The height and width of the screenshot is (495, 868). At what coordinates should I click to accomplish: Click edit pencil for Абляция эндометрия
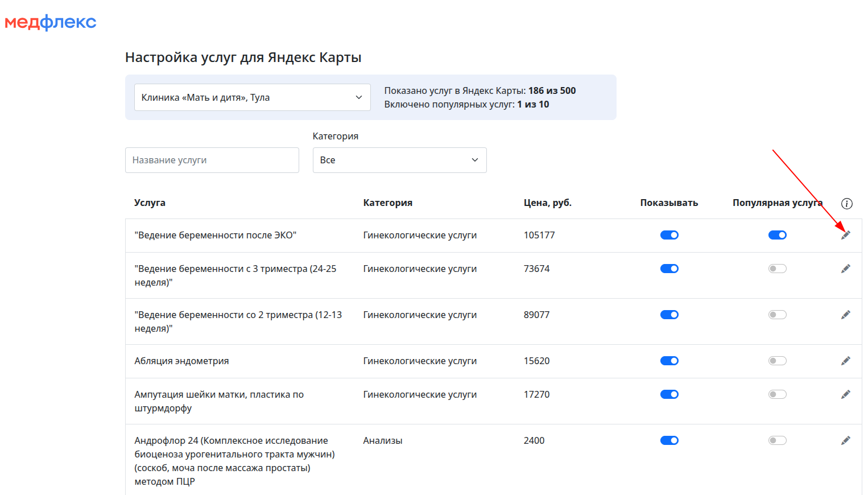click(846, 361)
